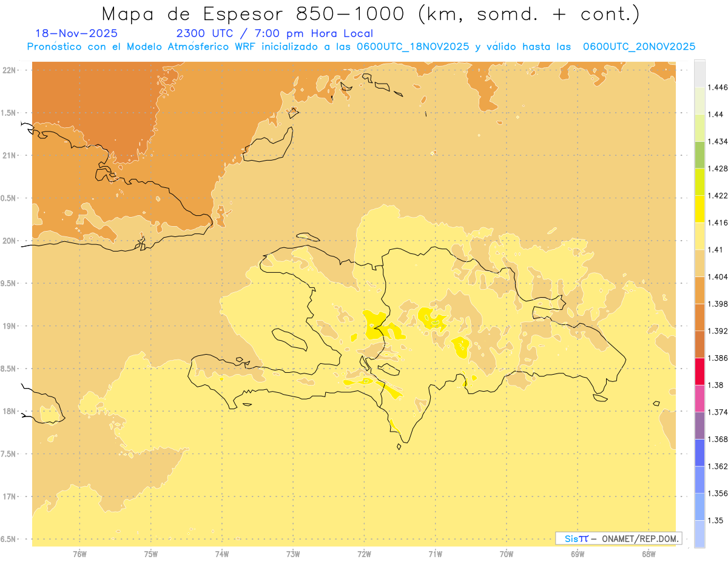
Task: Click the '1.356' legend value
Action: coord(718,493)
